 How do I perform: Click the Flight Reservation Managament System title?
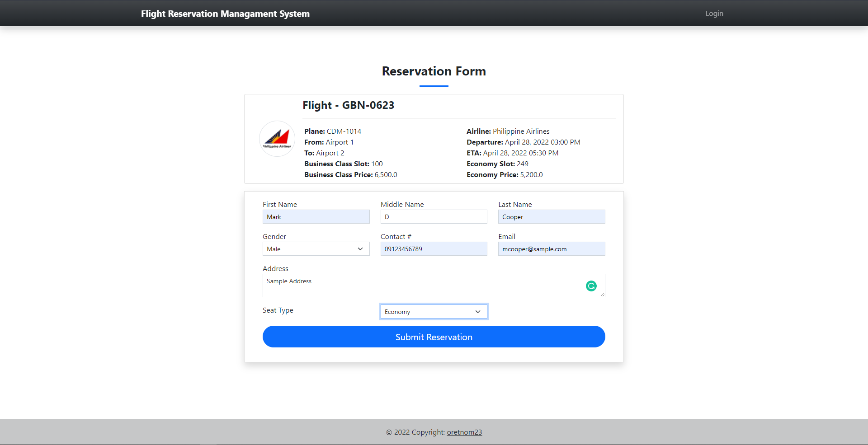click(225, 14)
